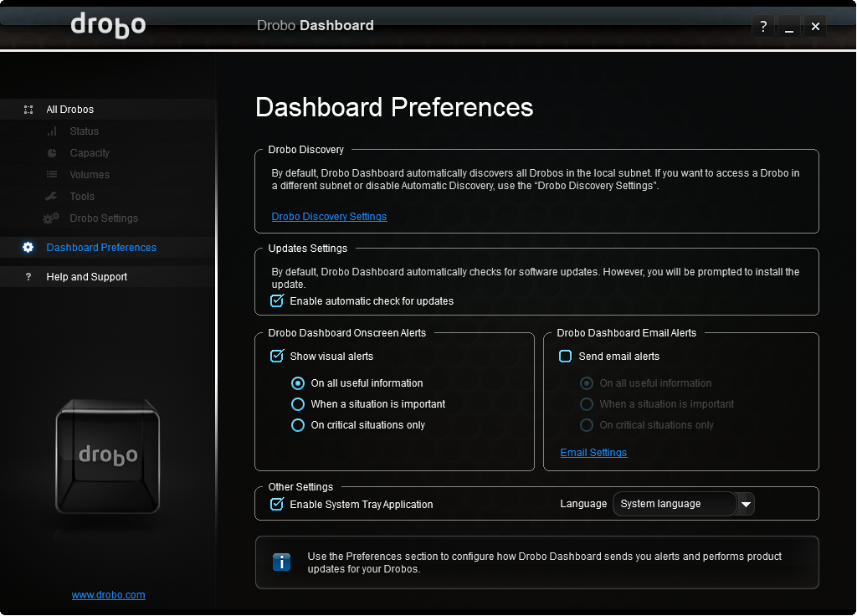
Task: Open the Drobo Discovery Settings link
Action: click(x=329, y=217)
